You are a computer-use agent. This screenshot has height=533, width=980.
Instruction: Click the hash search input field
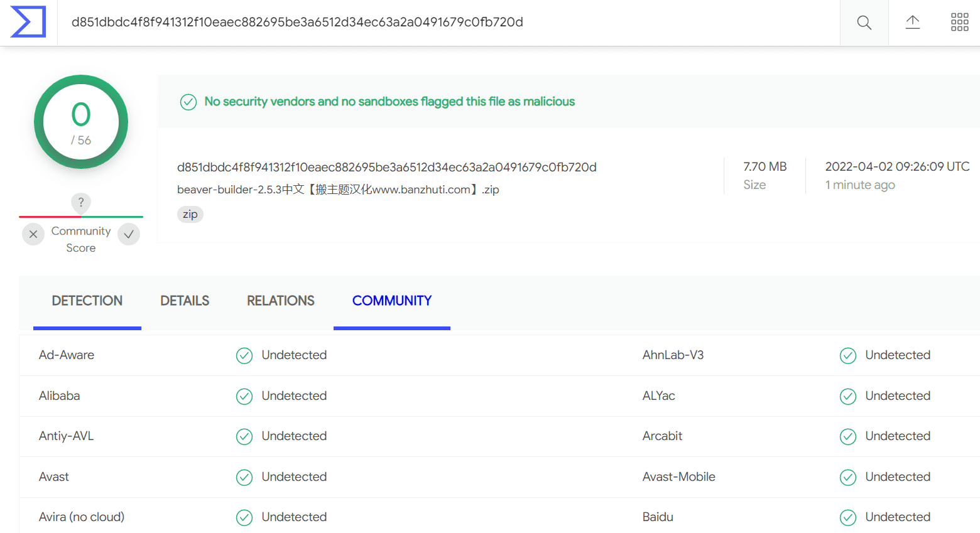[x=449, y=23]
